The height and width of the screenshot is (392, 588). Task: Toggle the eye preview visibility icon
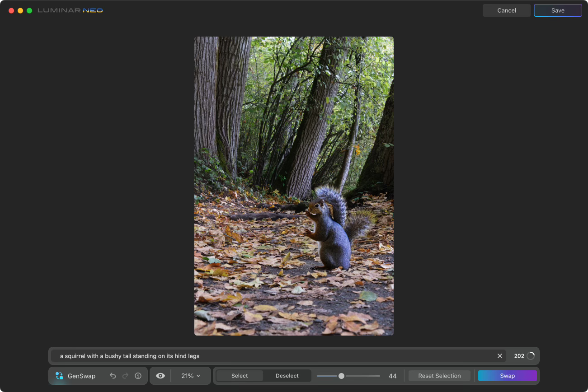[160, 376]
